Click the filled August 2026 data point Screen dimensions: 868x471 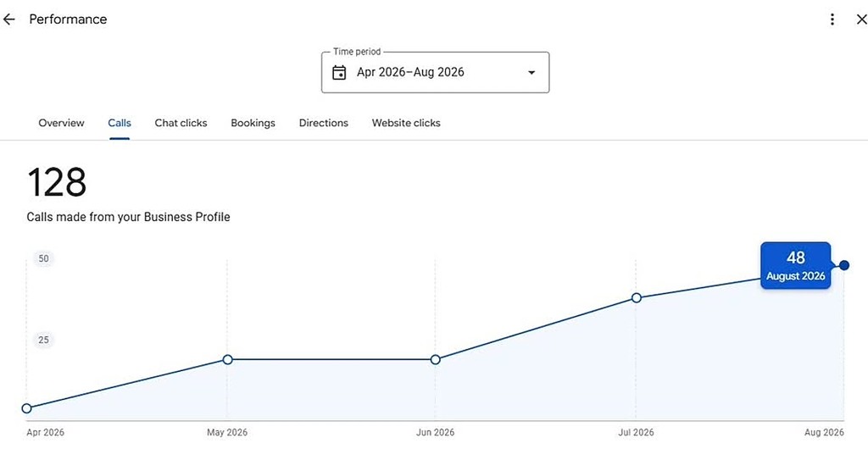[x=844, y=265]
